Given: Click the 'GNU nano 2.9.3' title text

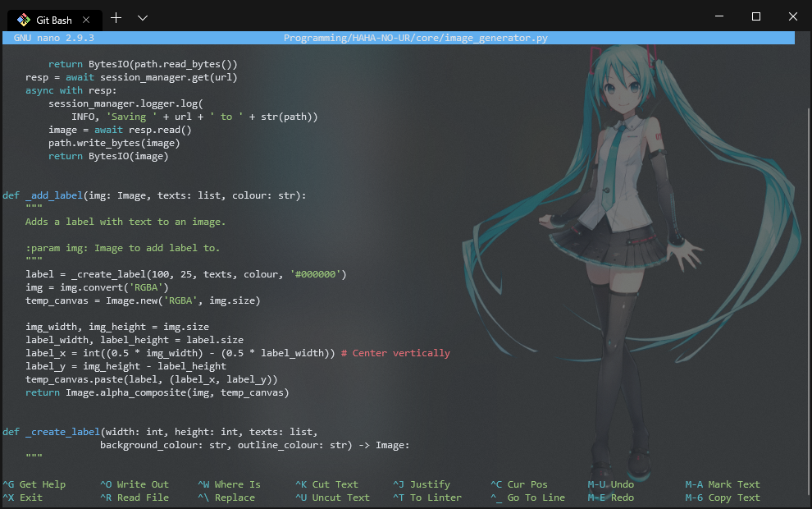Looking at the screenshot, I should tap(54, 38).
